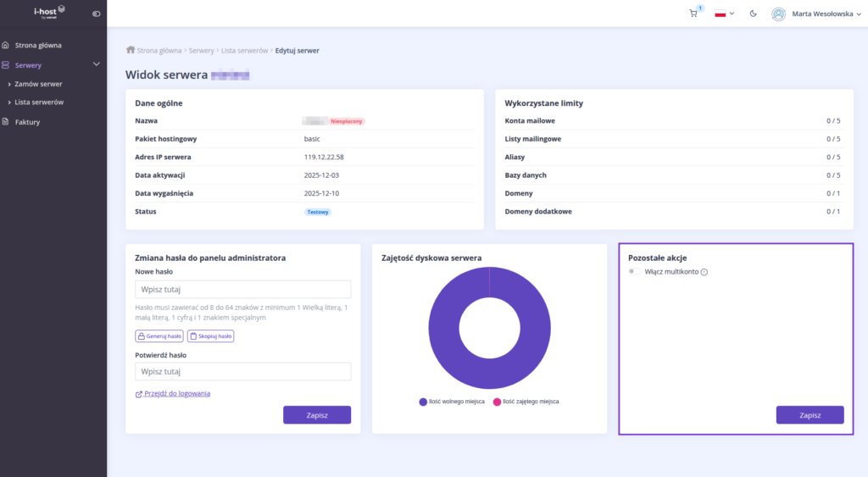Click the Nowe hasło input field
Viewport: 868px width, 477px height.
pos(242,290)
